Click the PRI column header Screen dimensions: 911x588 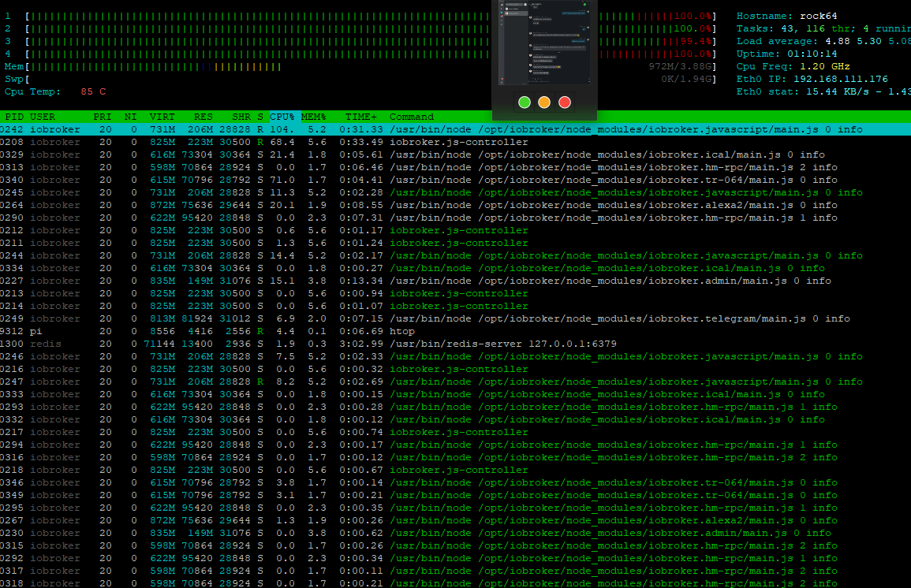103,117
